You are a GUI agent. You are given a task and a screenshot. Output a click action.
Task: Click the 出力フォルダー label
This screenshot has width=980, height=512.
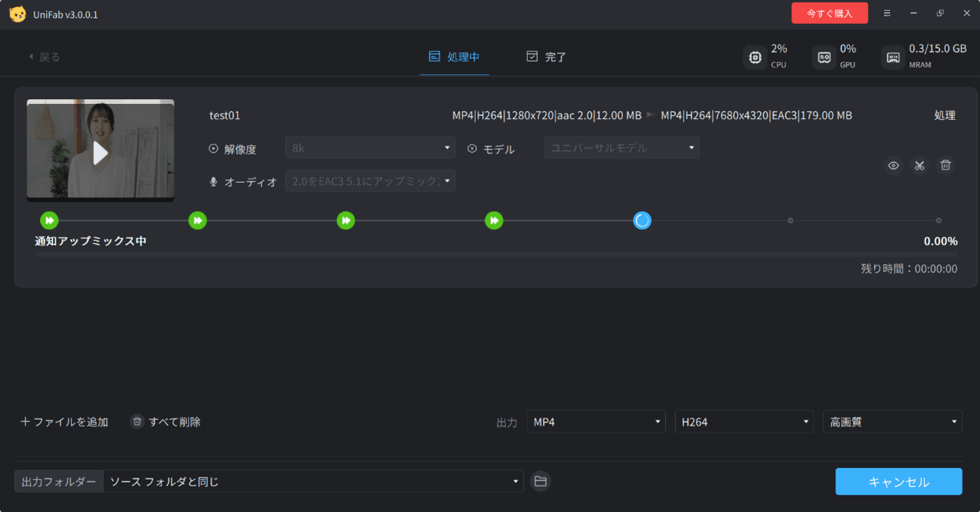coord(59,481)
